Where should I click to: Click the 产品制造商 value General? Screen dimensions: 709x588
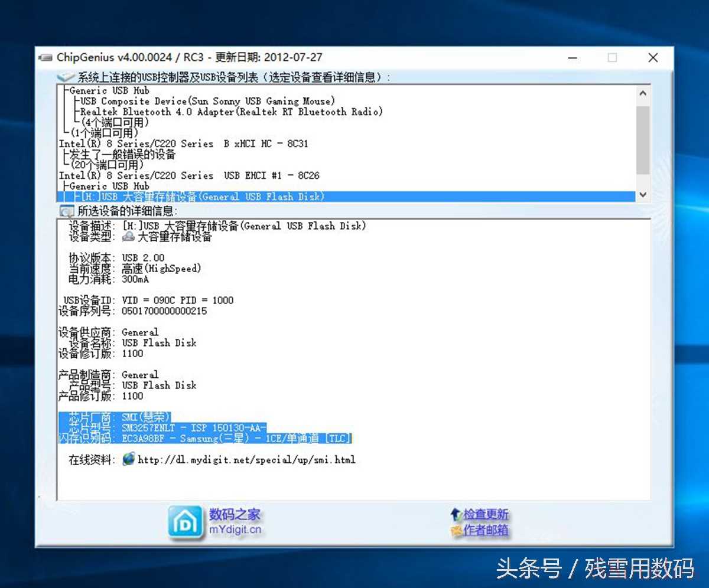point(140,375)
